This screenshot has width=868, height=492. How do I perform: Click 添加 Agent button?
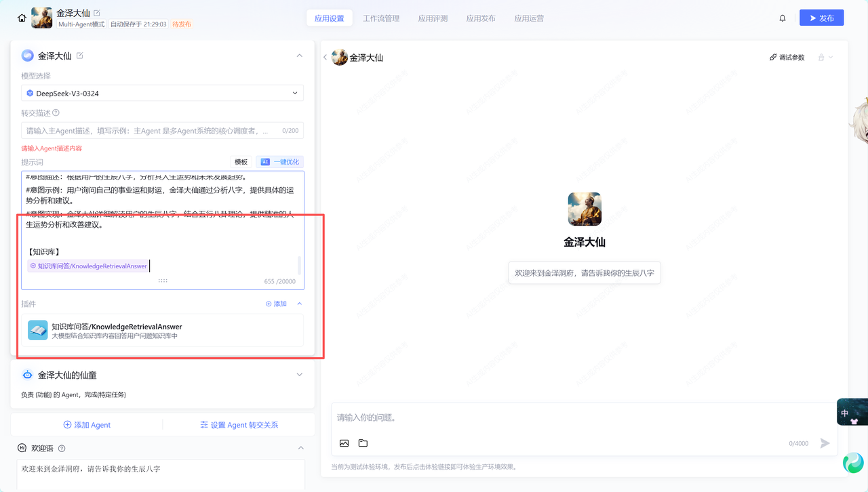pos(87,425)
